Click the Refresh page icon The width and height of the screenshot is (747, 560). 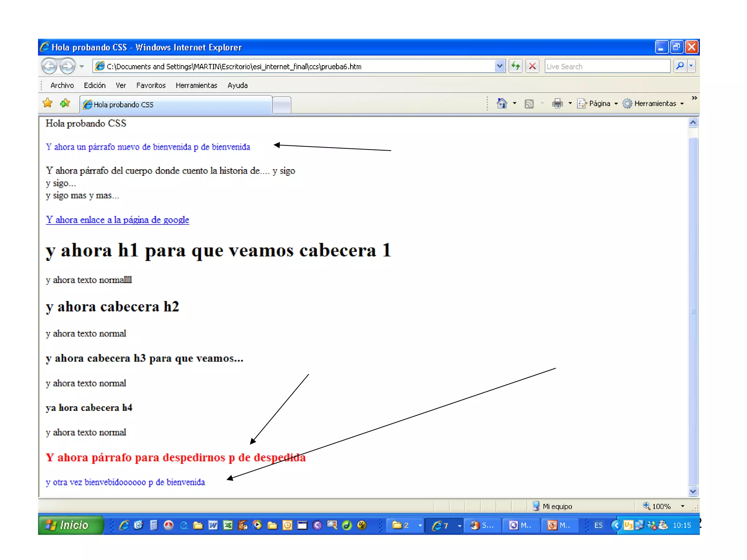pos(515,66)
